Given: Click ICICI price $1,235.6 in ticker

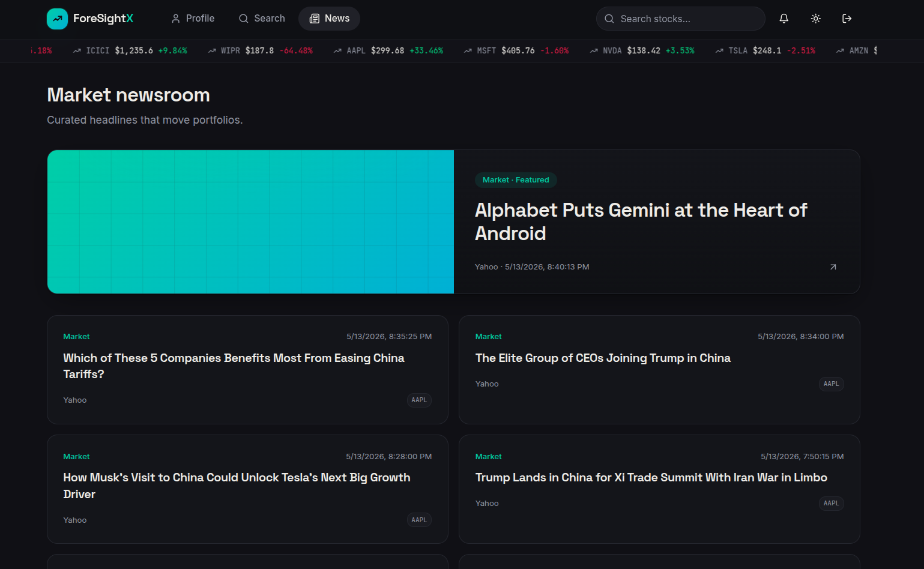Looking at the screenshot, I should pos(134,51).
